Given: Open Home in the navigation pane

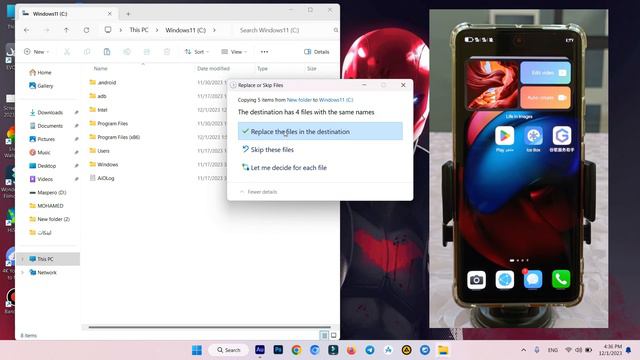Looking at the screenshot, I should [40, 72].
